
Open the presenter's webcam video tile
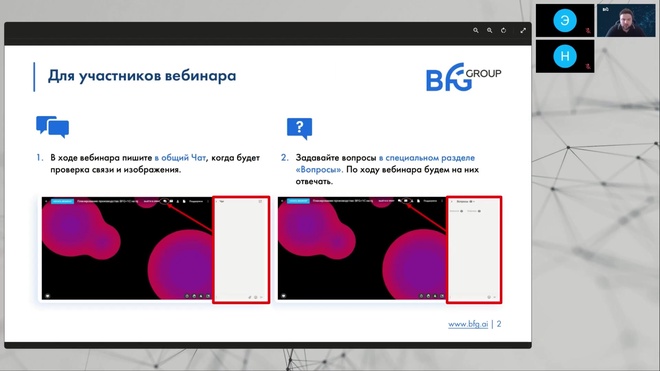click(x=626, y=21)
